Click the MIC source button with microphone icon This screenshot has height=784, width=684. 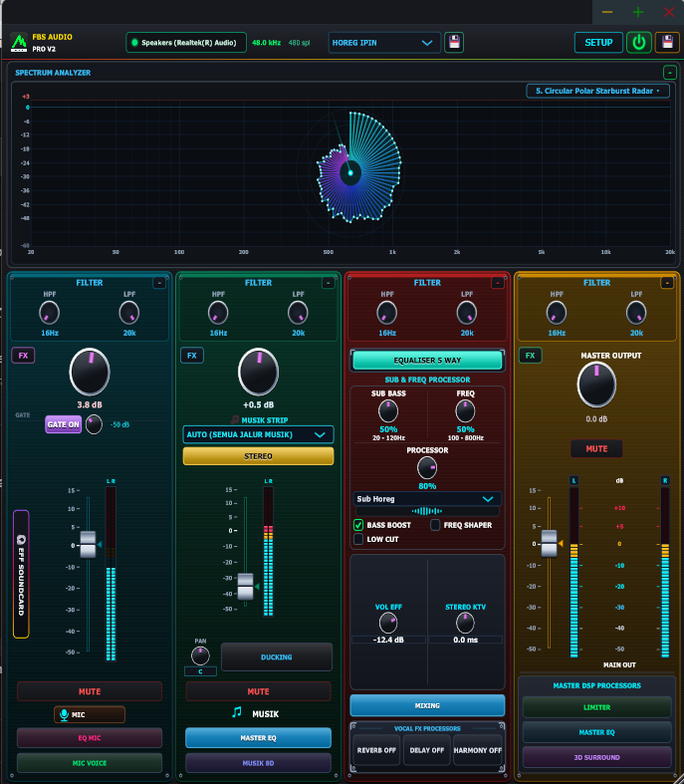[90, 714]
